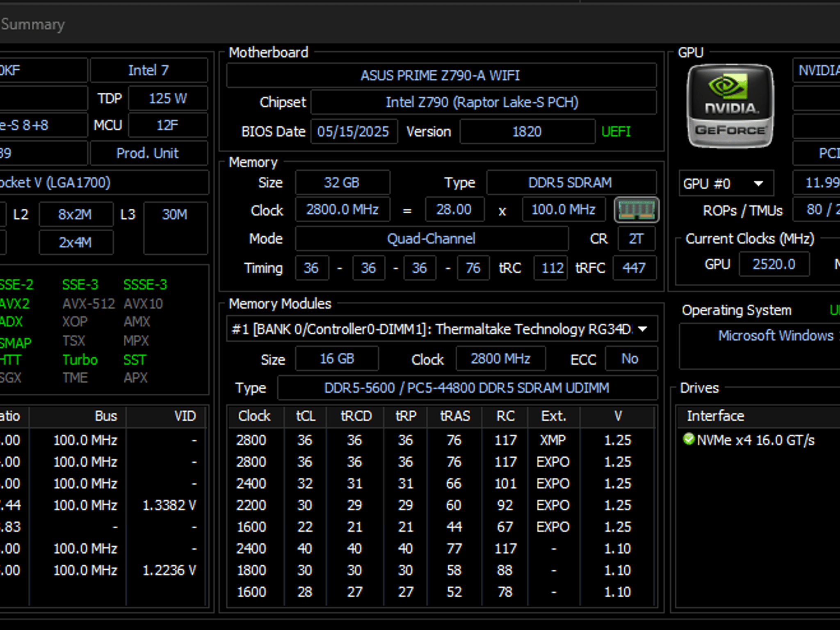
Task: Click the NVIDIA GeForce logo
Action: click(x=730, y=106)
